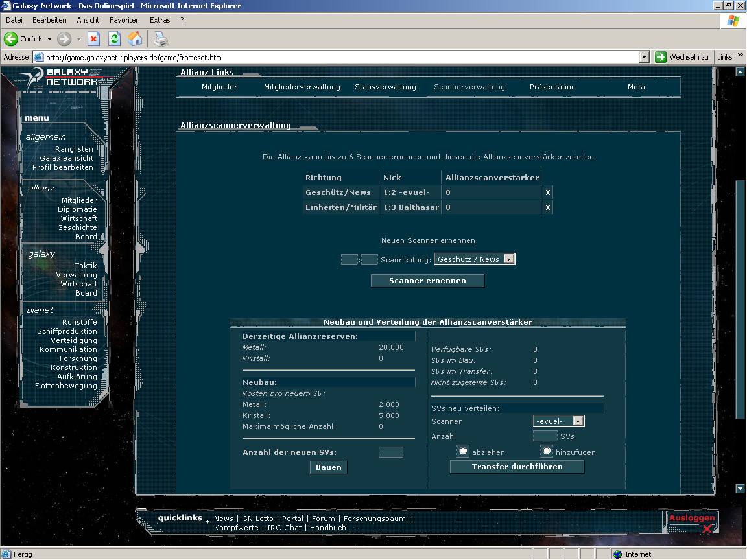This screenshot has height=560, width=747.
Task: Open the Scanrichtung dropdown
Action: [508, 259]
